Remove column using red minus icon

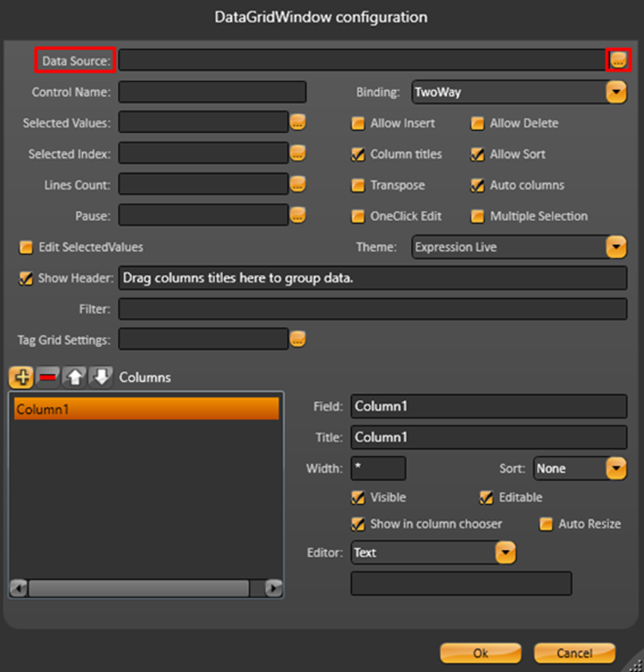click(x=48, y=377)
